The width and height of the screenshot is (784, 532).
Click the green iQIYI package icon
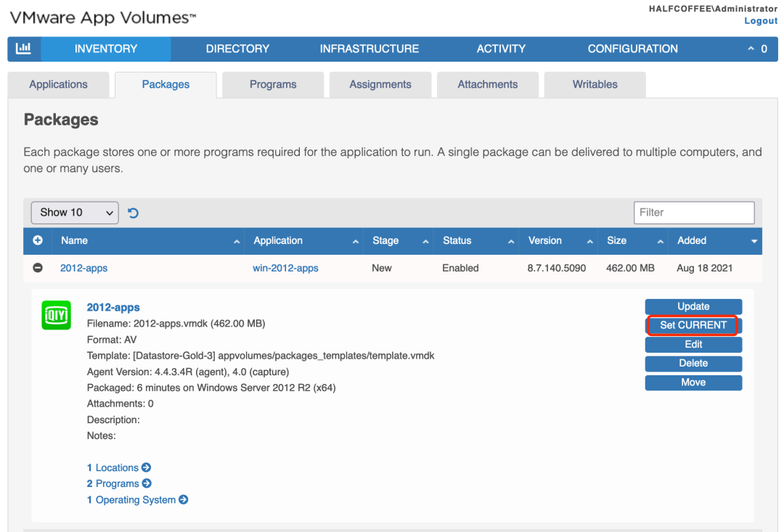(56, 315)
